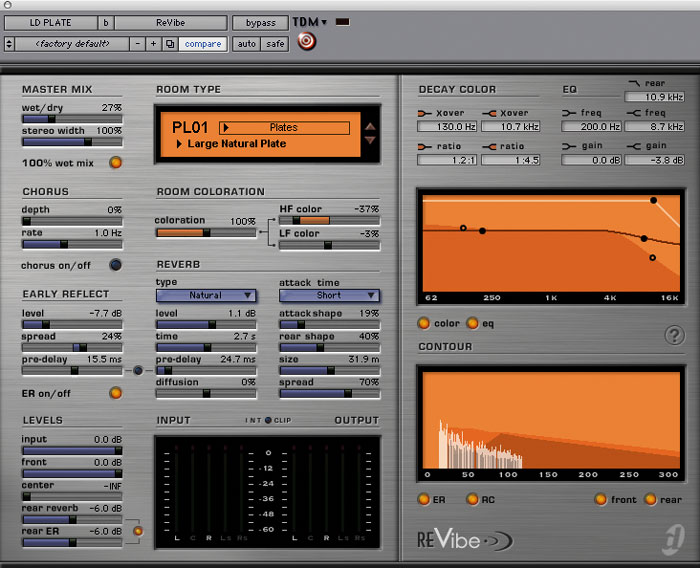Toggle the front contour button
700x568 pixels.
coord(600,499)
